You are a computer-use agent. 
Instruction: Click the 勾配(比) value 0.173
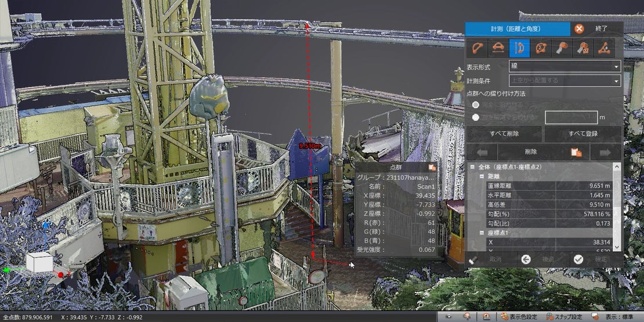[x=603, y=223]
